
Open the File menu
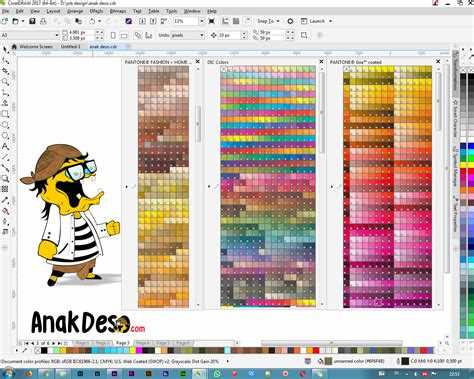pyautogui.click(x=6, y=11)
